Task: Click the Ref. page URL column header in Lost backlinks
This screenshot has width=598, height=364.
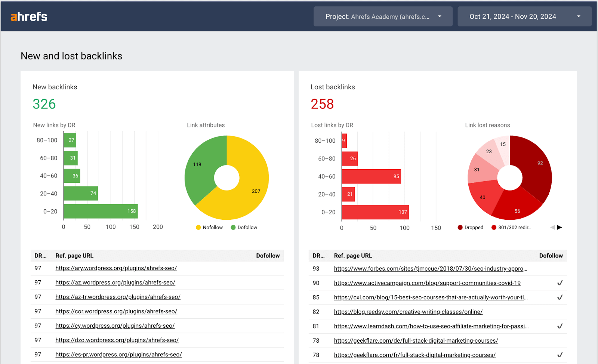Action: (353, 256)
